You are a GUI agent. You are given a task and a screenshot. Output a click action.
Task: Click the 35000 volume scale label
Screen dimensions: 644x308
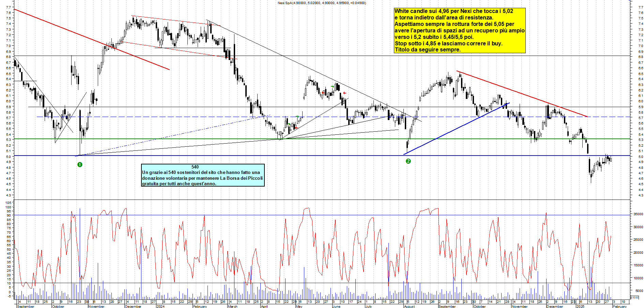[638, 214]
